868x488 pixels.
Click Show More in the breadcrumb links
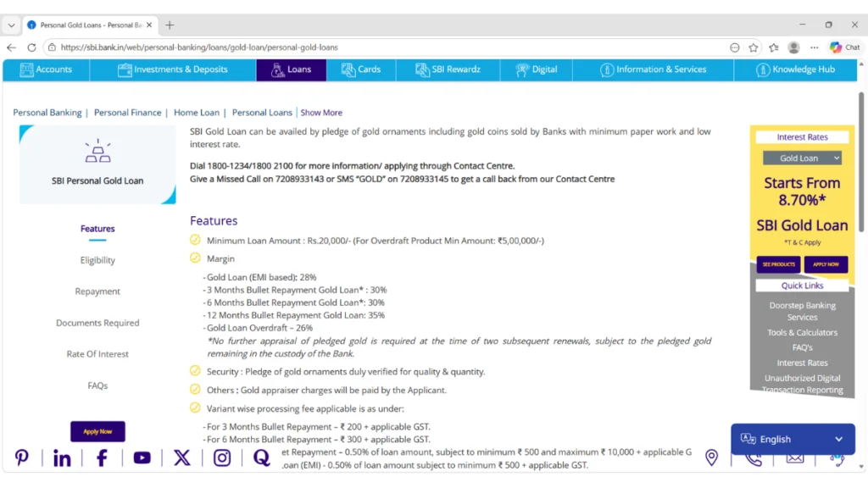[x=321, y=113]
